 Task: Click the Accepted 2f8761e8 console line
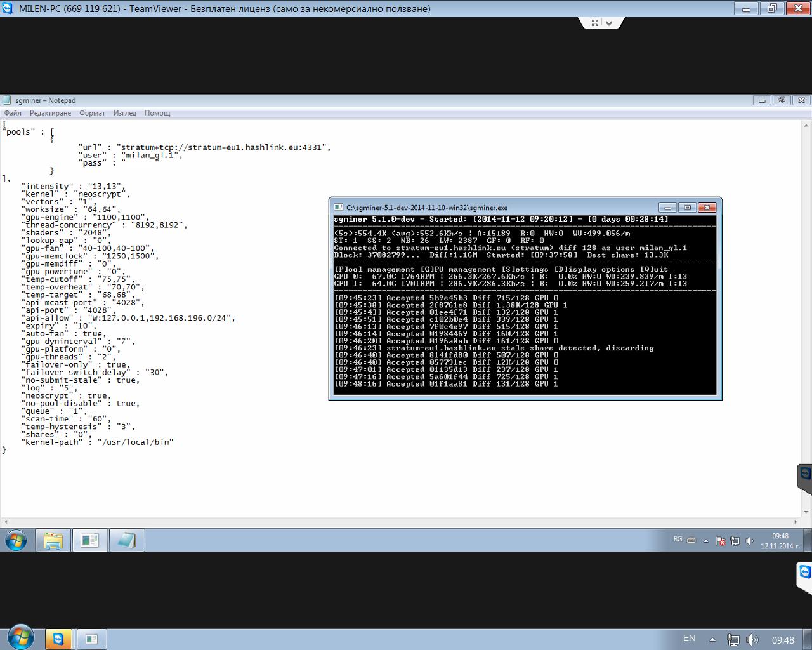pos(451,305)
